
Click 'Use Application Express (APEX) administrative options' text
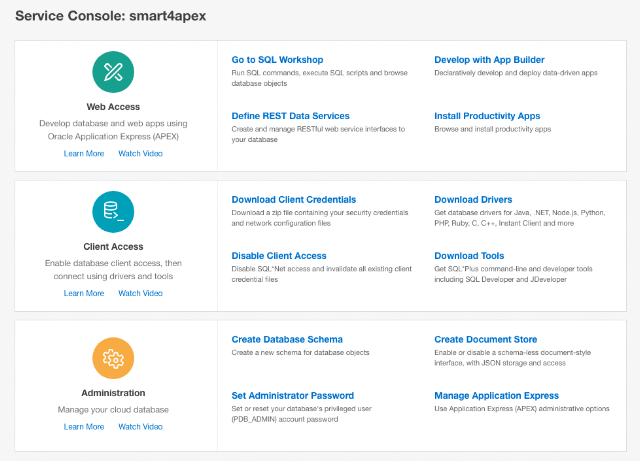(x=522, y=409)
